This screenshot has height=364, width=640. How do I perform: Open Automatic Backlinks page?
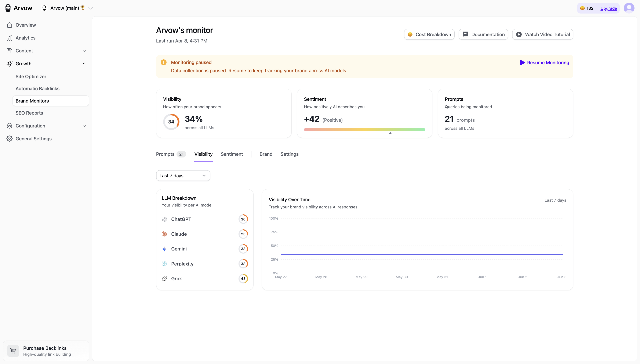[37, 89]
